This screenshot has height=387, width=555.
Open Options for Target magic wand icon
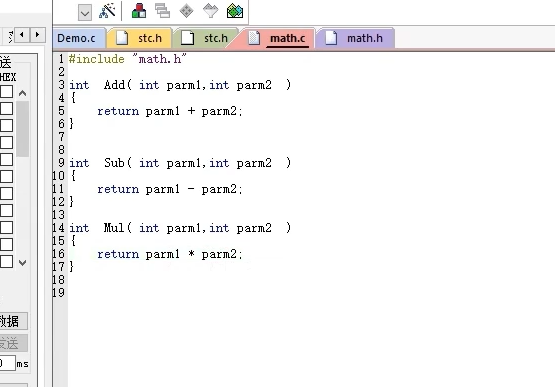point(107,11)
